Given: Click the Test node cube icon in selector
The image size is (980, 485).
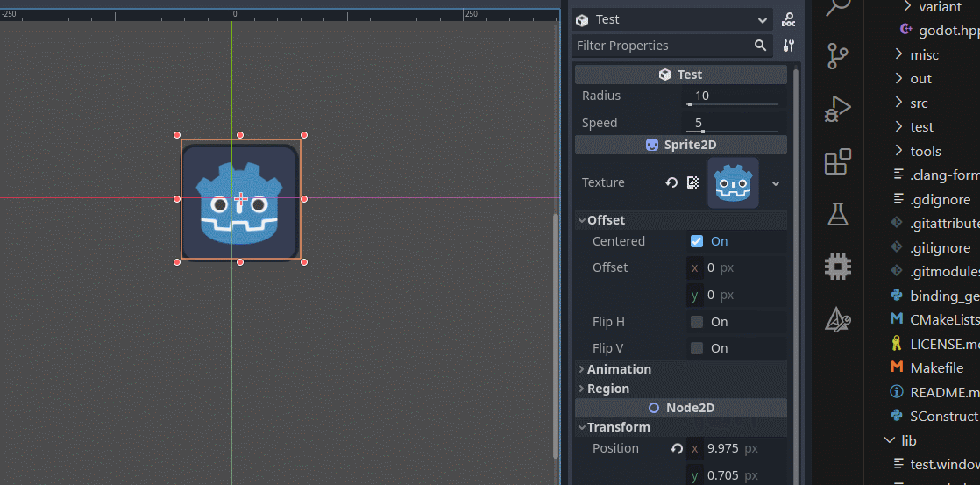Looking at the screenshot, I should [582, 20].
